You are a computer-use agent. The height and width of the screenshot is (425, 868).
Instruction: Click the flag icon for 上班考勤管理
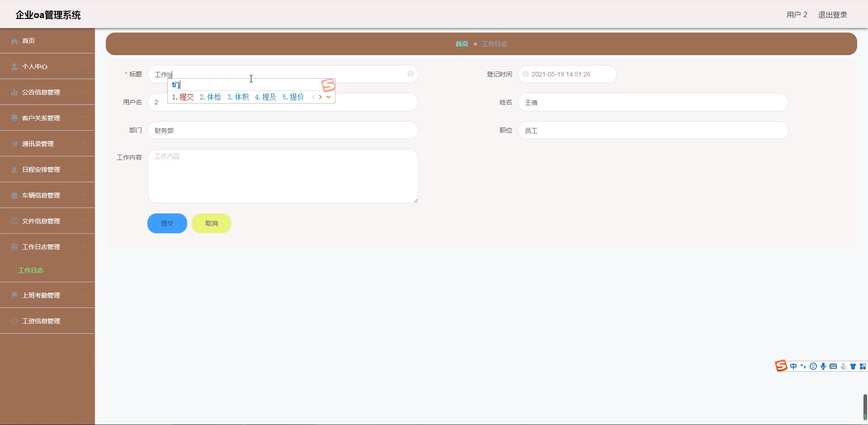14,296
